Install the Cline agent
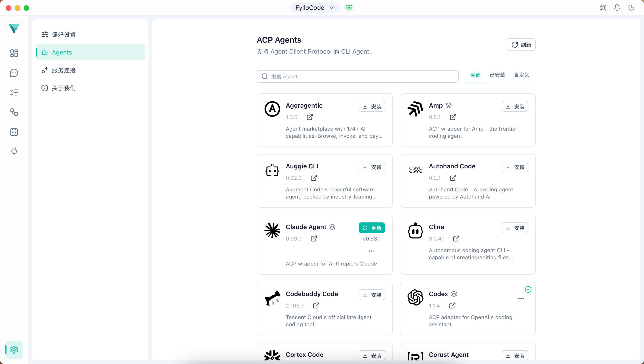 pos(515,228)
